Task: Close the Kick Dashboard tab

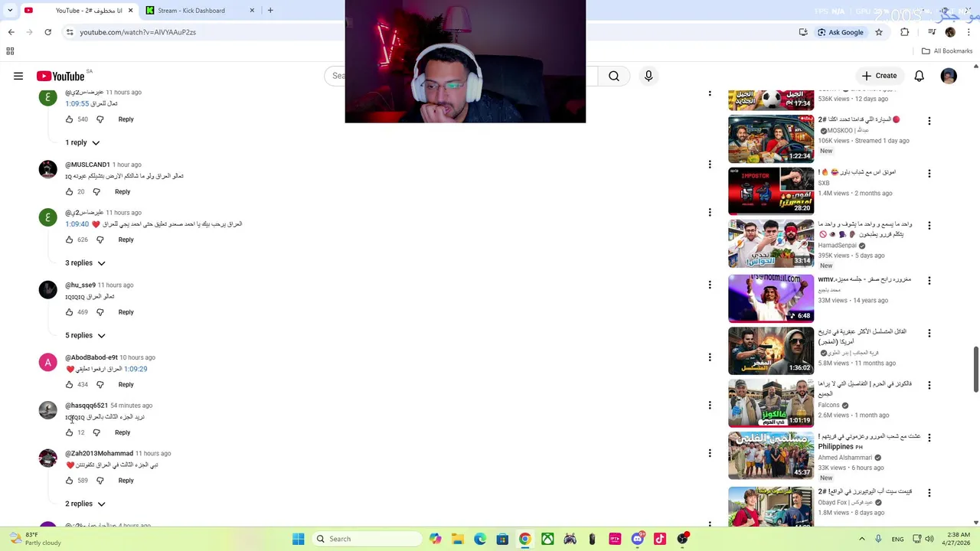Action: [x=252, y=11]
